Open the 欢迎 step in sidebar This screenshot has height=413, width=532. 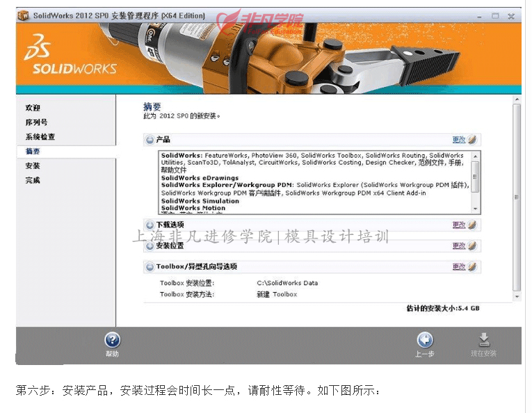(x=33, y=108)
